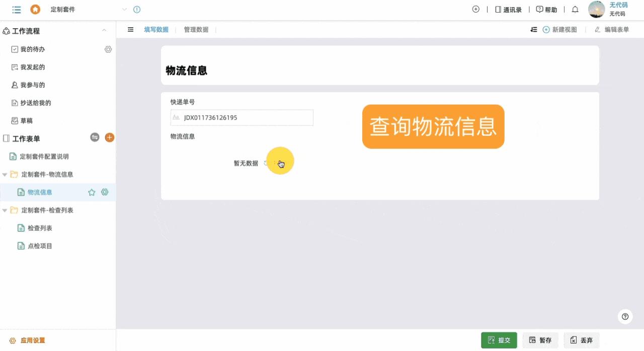Click the home icon in the top bar

(34, 9)
